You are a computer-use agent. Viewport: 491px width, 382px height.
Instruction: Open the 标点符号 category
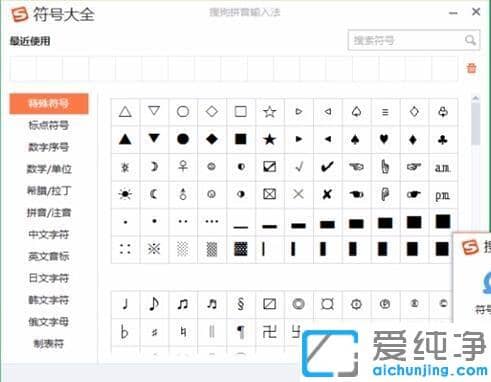coord(49,125)
